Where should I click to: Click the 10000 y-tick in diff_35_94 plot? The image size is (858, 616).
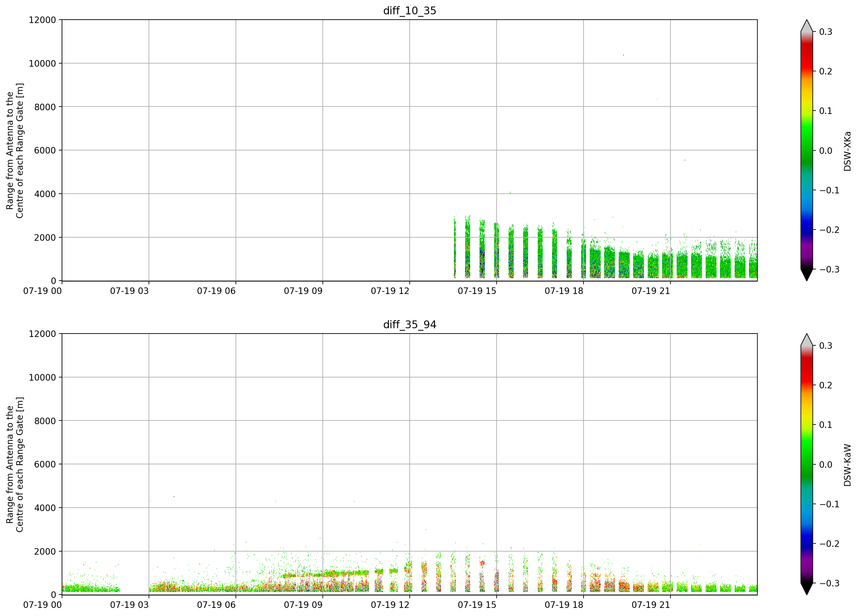42,377
